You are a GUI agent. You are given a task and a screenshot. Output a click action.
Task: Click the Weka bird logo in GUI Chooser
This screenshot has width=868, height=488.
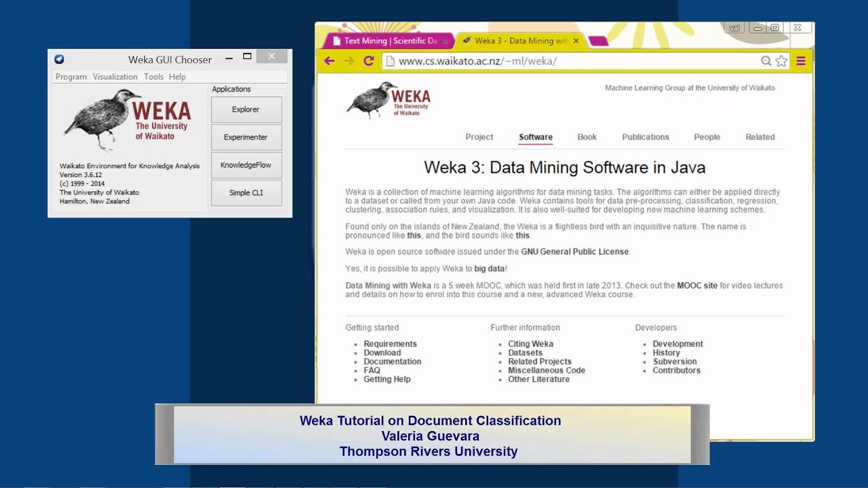128,119
